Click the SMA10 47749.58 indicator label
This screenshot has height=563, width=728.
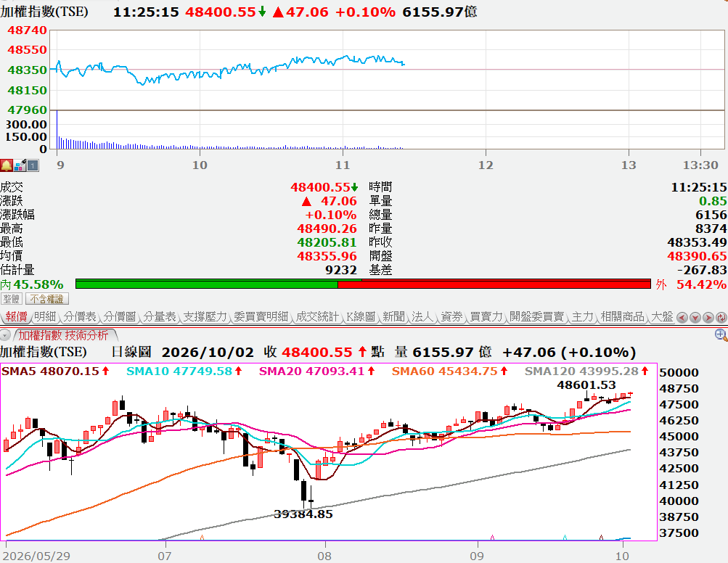point(184,371)
